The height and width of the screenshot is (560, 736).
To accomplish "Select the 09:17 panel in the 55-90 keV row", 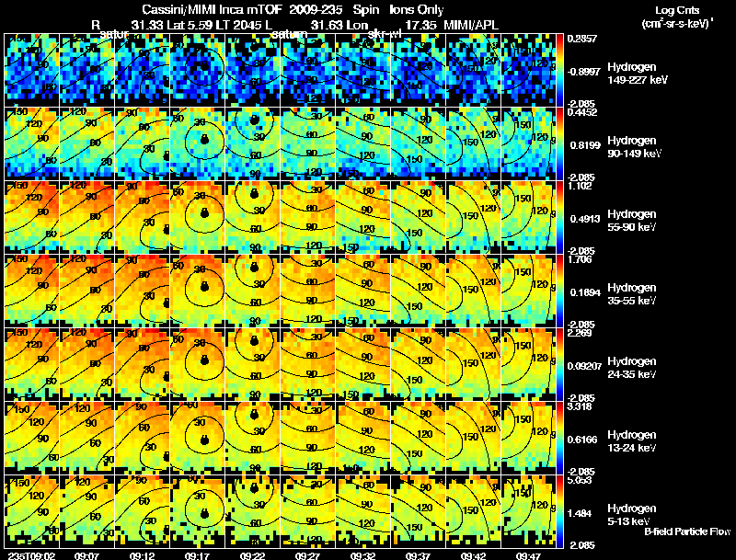I will 198,218.
